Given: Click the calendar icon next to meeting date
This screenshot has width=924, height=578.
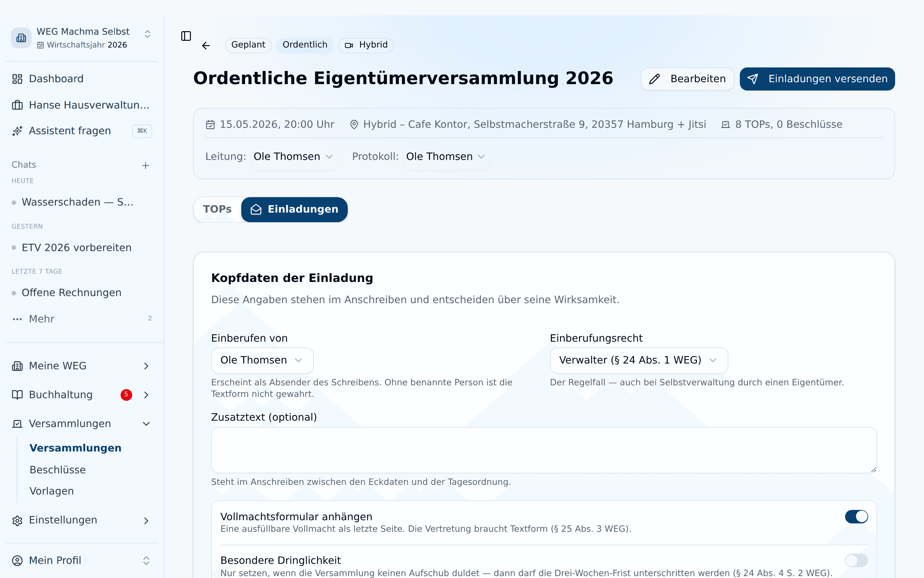Looking at the screenshot, I should click(x=210, y=125).
